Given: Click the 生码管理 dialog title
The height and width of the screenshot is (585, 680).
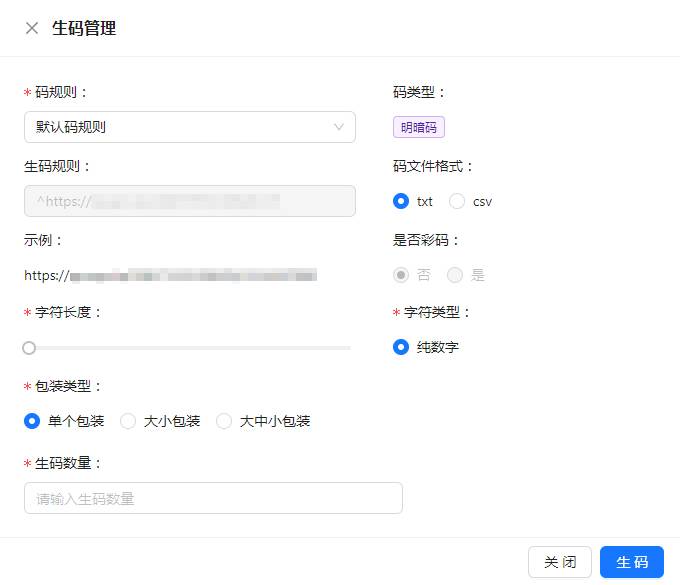Looking at the screenshot, I should (x=84, y=29).
